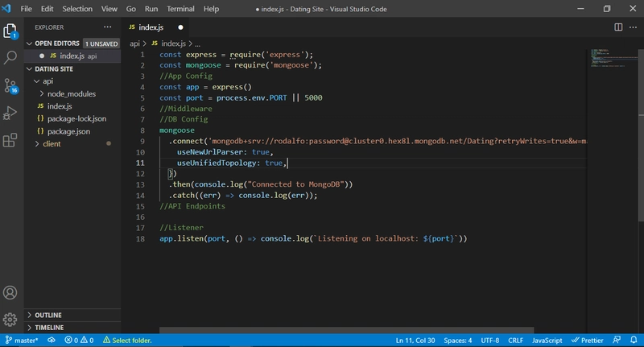The image size is (644, 347).
Task: Expand the client folder
Action: pyautogui.click(x=37, y=144)
